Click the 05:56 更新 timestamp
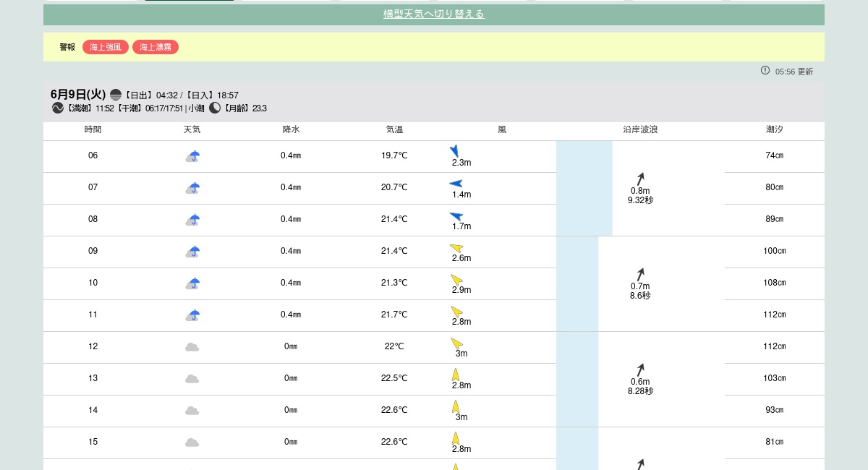 click(794, 72)
